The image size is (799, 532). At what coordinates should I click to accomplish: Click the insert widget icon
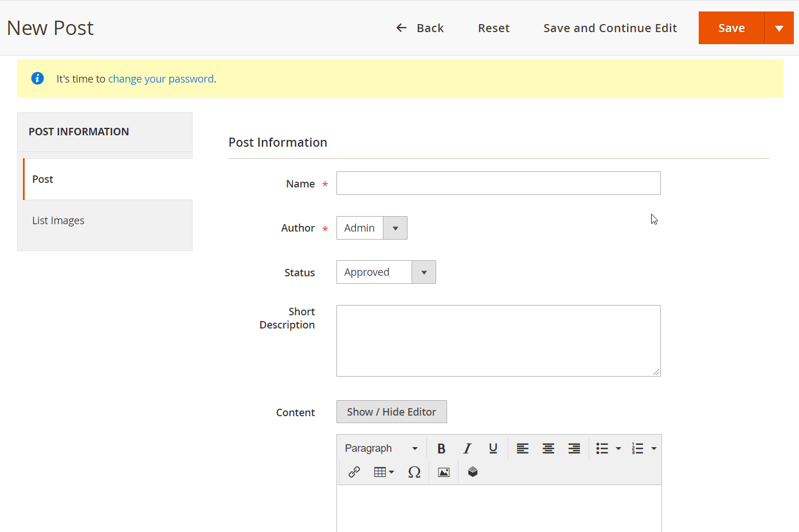coord(473,472)
